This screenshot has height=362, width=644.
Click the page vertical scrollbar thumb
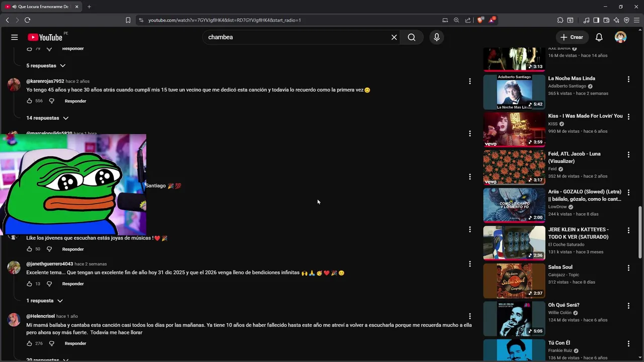(640, 232)
